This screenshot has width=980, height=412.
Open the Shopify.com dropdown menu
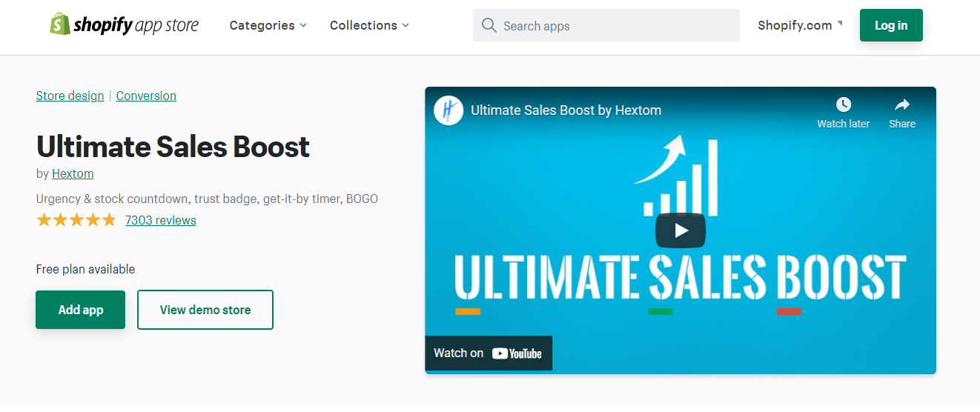pos(800,25)
